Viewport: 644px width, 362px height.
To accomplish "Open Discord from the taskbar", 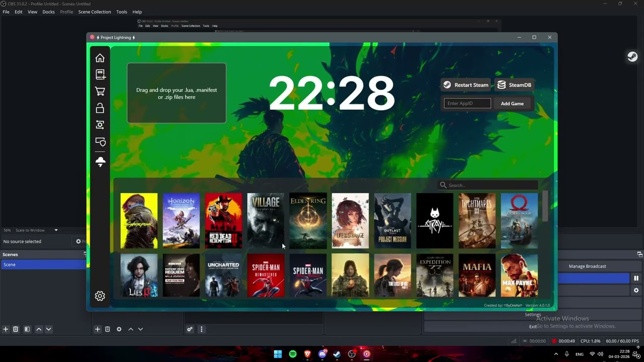I will [323, 354].
